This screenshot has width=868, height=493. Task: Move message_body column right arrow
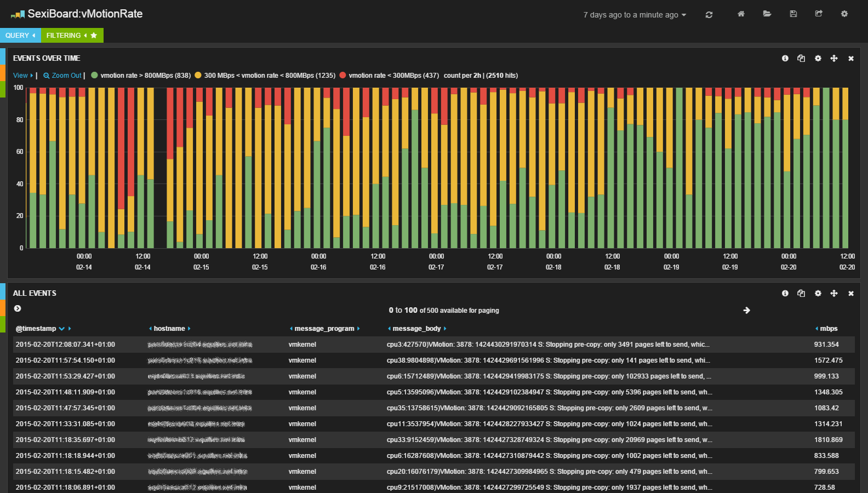[445, 329]
